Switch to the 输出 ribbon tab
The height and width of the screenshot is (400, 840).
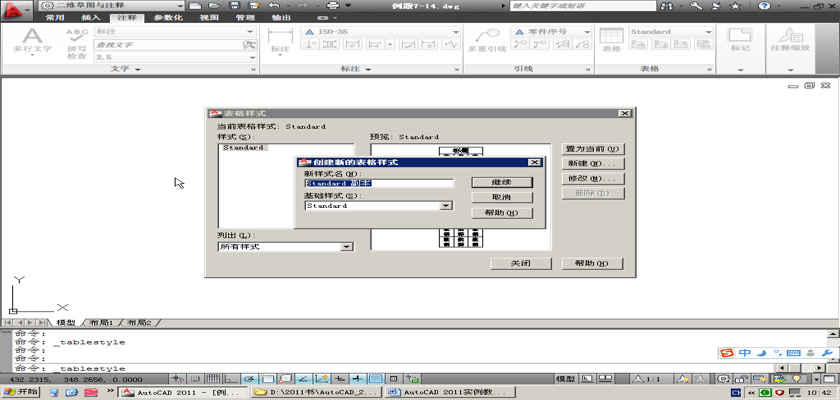[281, 18]
